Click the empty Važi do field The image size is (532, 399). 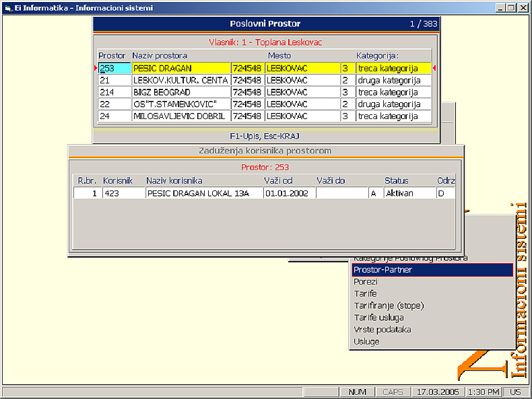(x=341, y=193)
